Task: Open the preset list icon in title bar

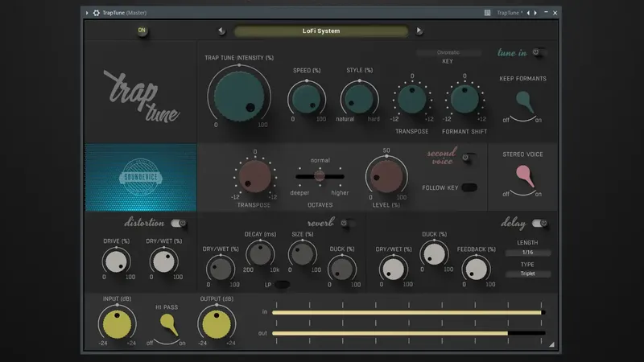Action: (x=487, y=13)
